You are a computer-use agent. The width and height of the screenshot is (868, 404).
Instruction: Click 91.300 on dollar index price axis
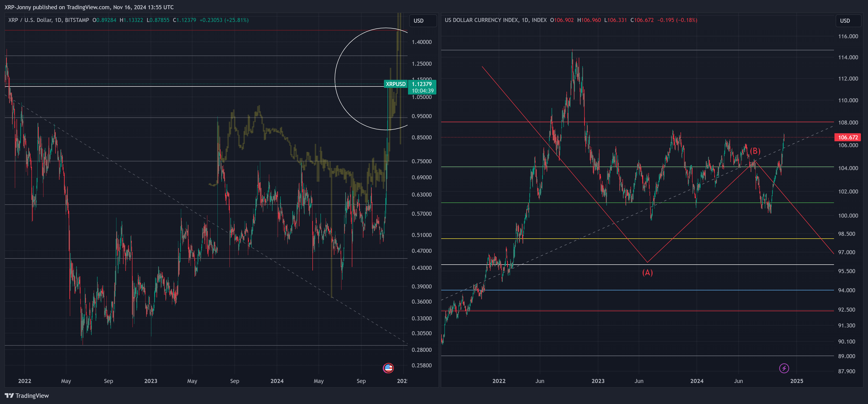847,326
